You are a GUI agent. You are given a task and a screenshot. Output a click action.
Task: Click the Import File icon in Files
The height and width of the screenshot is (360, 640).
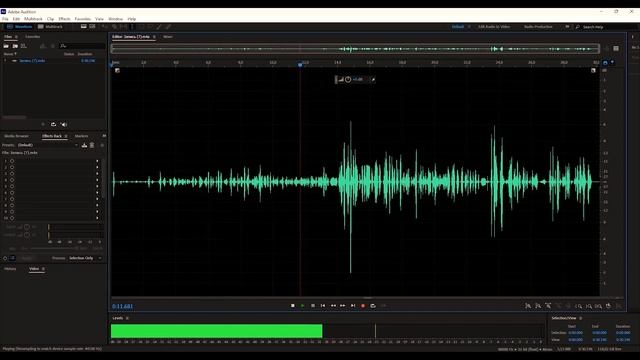pos(15,46)
